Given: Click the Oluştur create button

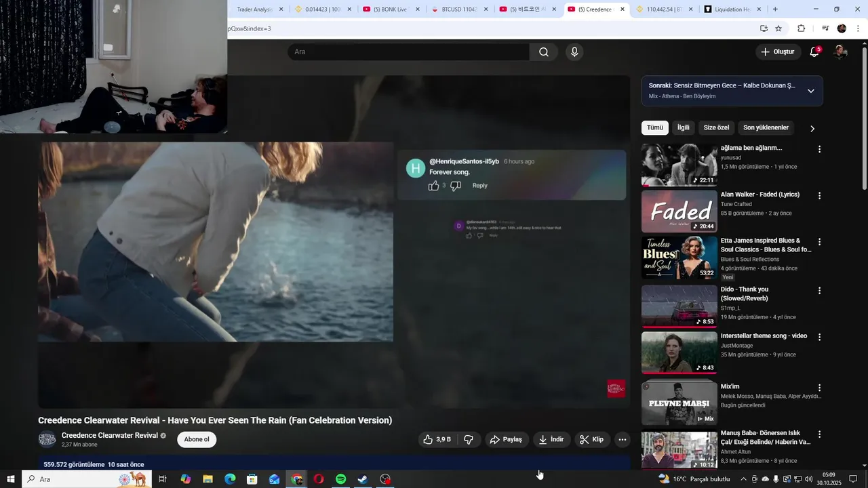Looking at the screenshot, I should [x=777, y=52].
